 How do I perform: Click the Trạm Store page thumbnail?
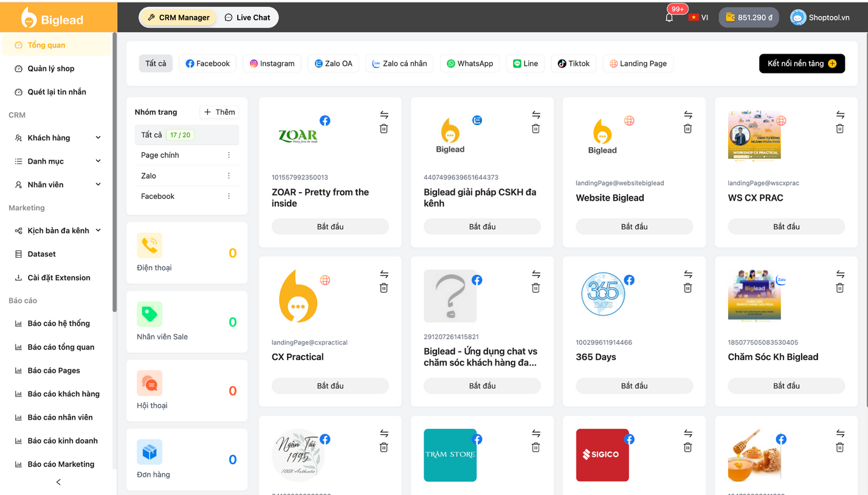pyautogui.click(x=450, y=455)
